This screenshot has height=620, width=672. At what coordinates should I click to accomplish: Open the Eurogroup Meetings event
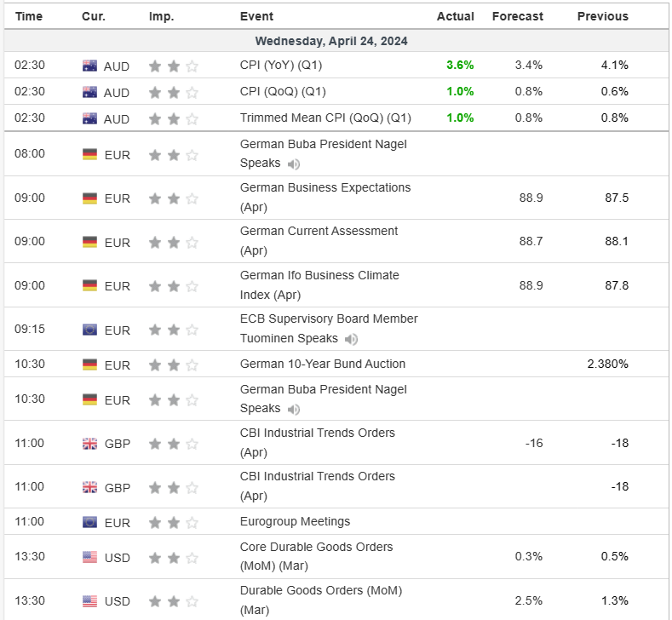click(295, 521)
